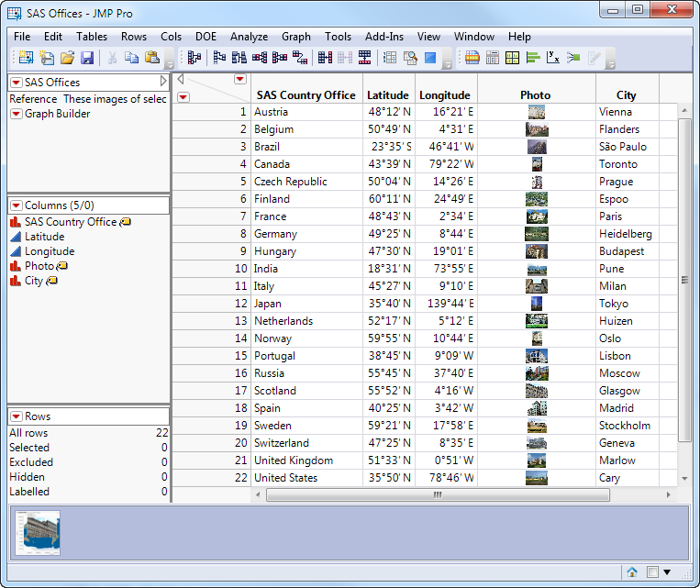Click the Open folder toolbar icon
Image resolution: width=700 pixels, height=588 pixels.
pyautogui.click(x=67, y=58)
